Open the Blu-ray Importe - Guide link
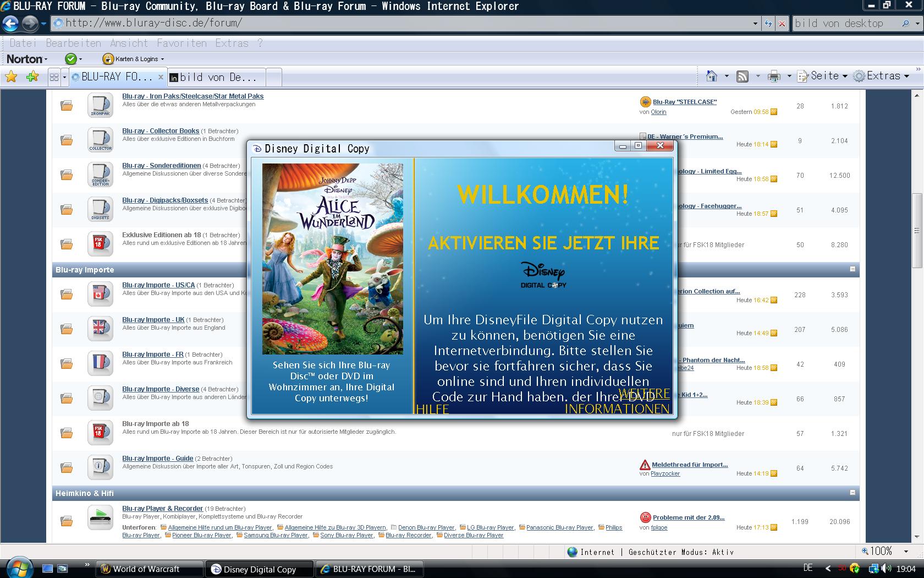The height and width of the screenshot is (578, 924). click(x=157, y=458)
